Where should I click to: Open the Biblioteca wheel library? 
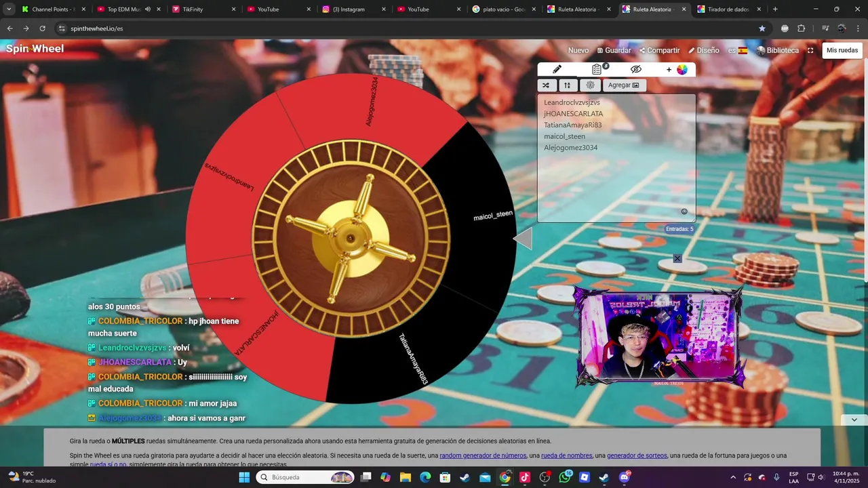[x=778, y=51]
